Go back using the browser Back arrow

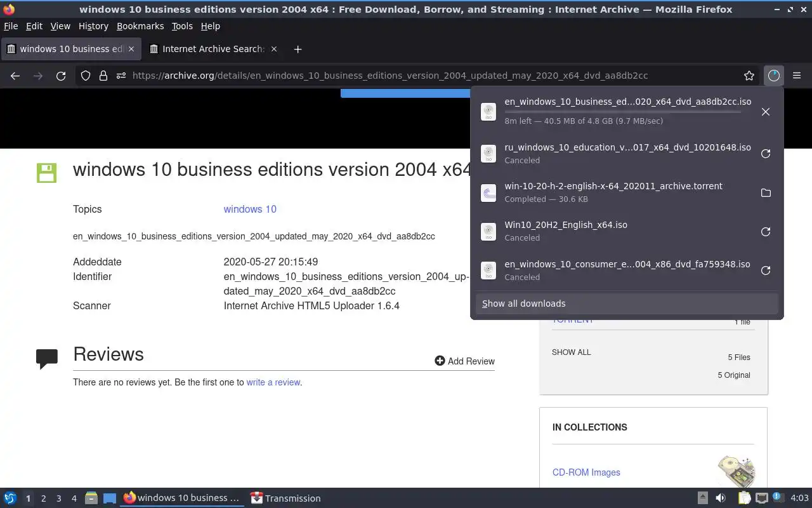(x=15, y=76)
